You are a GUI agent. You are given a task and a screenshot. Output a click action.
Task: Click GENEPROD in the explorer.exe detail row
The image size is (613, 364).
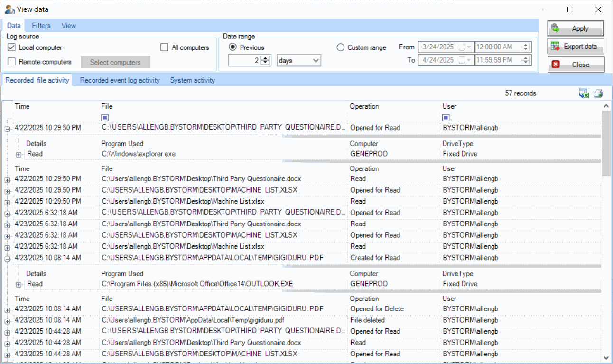(369, 154)
